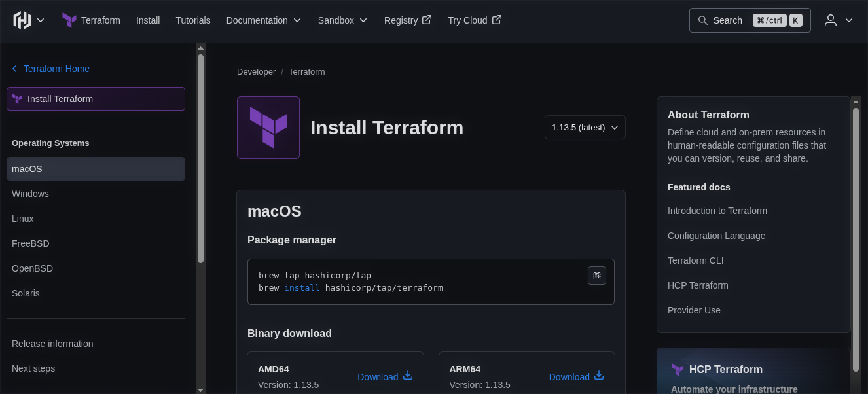Viewport: 868px width, 394px height.
Task: Open the Introduction to Terraform link
Action: click(x=717, y=210)
